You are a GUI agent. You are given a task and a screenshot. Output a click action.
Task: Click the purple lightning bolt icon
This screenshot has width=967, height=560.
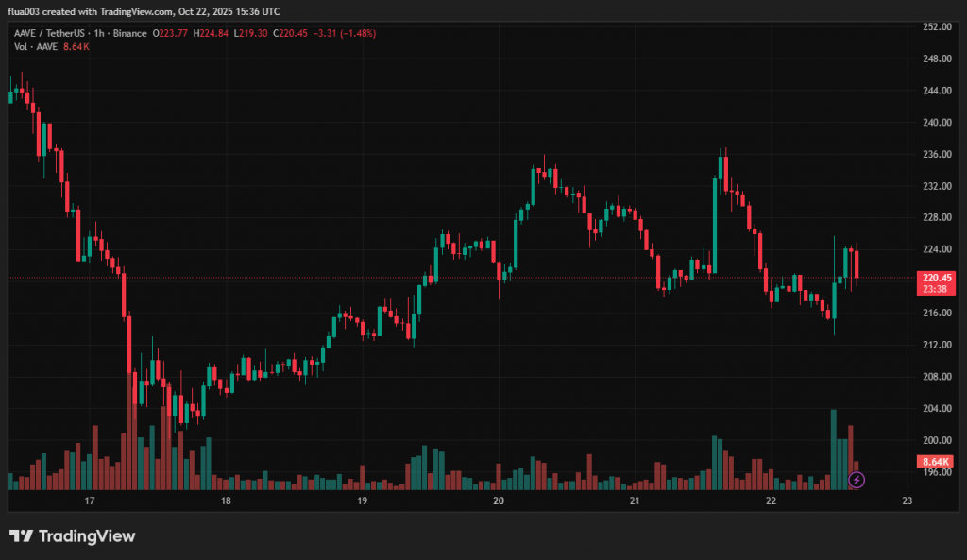click(x=857, y=480)
